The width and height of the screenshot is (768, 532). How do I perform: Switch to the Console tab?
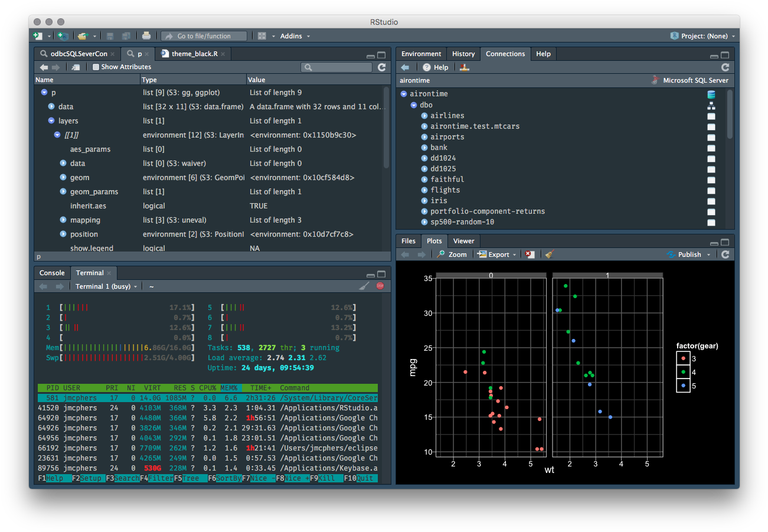[x=52, y=273]
